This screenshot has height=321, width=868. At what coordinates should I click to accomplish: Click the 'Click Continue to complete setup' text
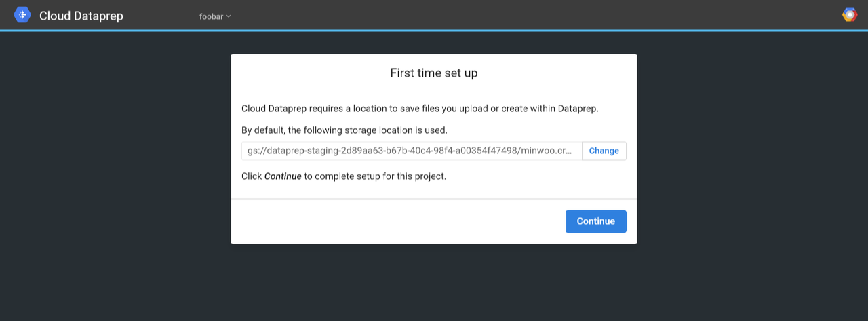[x=344, y=176]
